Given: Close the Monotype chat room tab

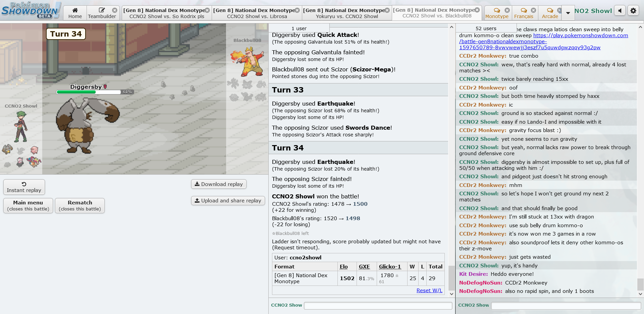Looking at the screenshot, I should [x=507, y=10].
